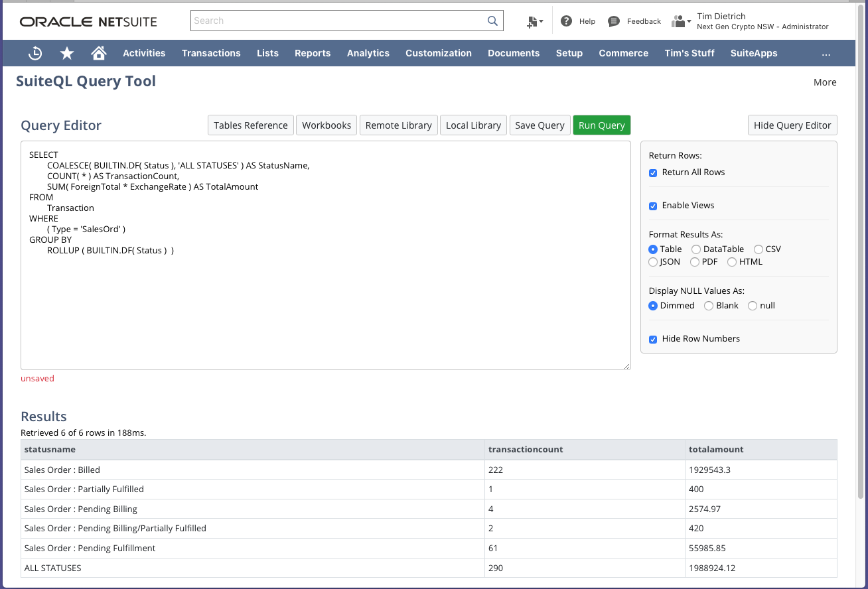Click the totalamount column header
Screen dimensions: 868x589
(x=761, y=449)
